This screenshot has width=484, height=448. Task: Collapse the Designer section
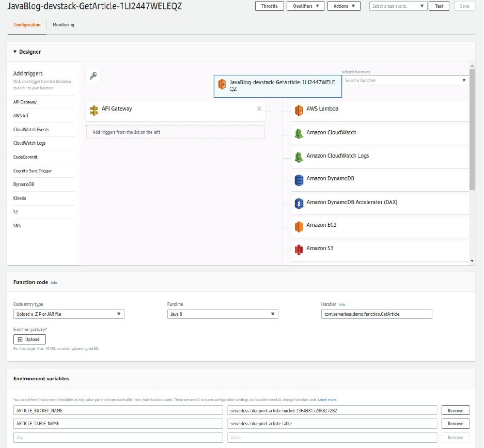click(x=15, y=52)
